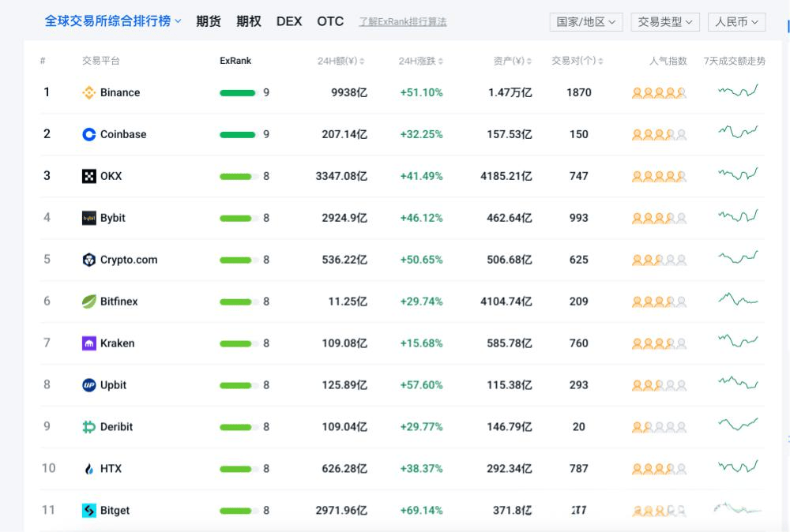Click Bitfinex assets value 4104.74亿

pyautogui.click(x=506, y=302)
